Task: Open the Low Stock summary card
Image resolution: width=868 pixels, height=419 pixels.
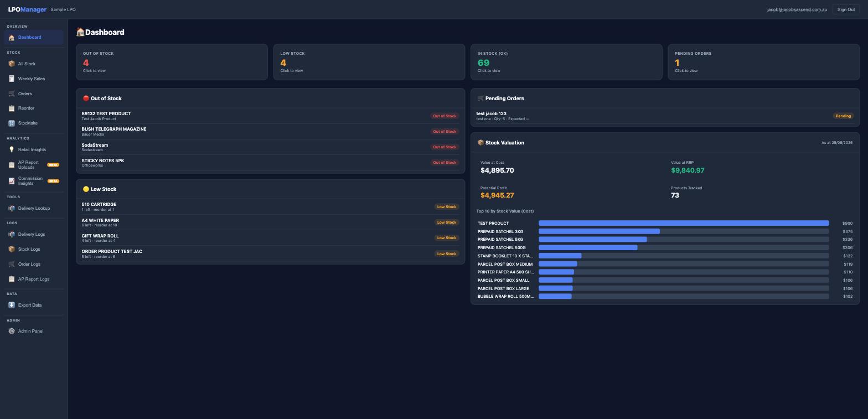Action: click(369, 62)
